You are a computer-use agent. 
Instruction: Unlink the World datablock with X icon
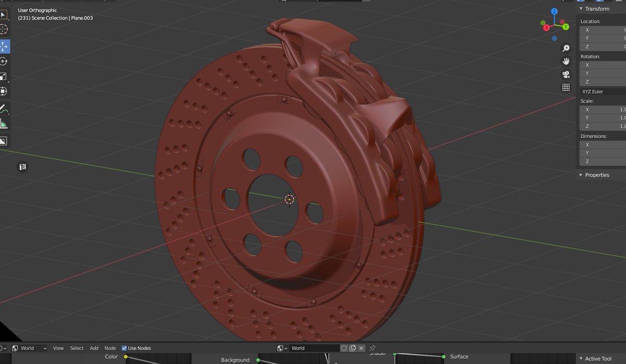point(361,348)
